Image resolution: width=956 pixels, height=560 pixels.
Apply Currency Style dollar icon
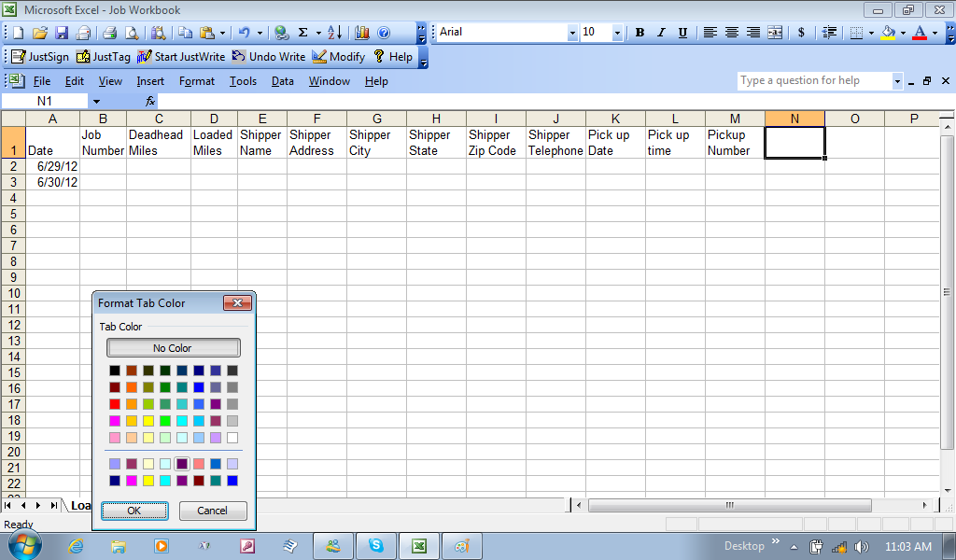coord(801,33)
